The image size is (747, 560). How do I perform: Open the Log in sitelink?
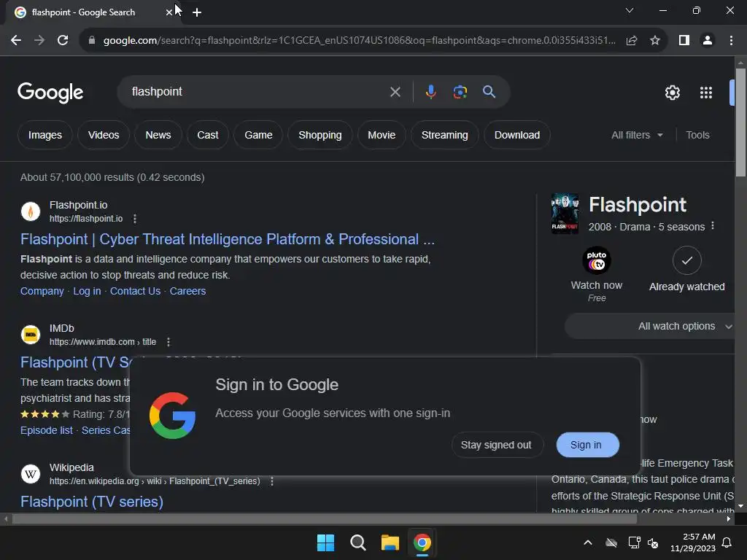(x=87, y=291)
